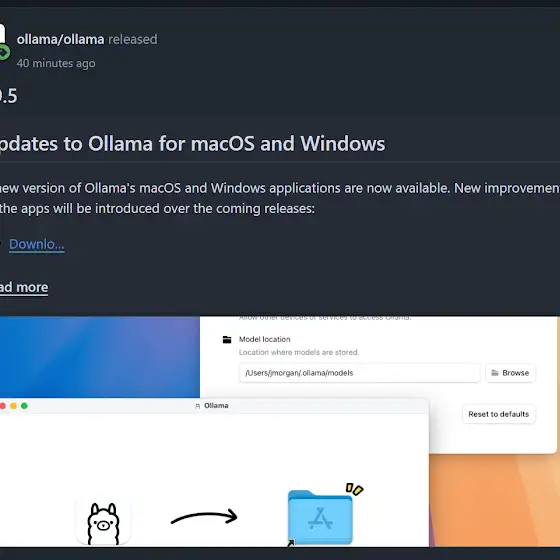Image resolution: width=560 pixels, height=560 pixels.
Task: Click the Reset to defaults button
Action: point(499,414)
